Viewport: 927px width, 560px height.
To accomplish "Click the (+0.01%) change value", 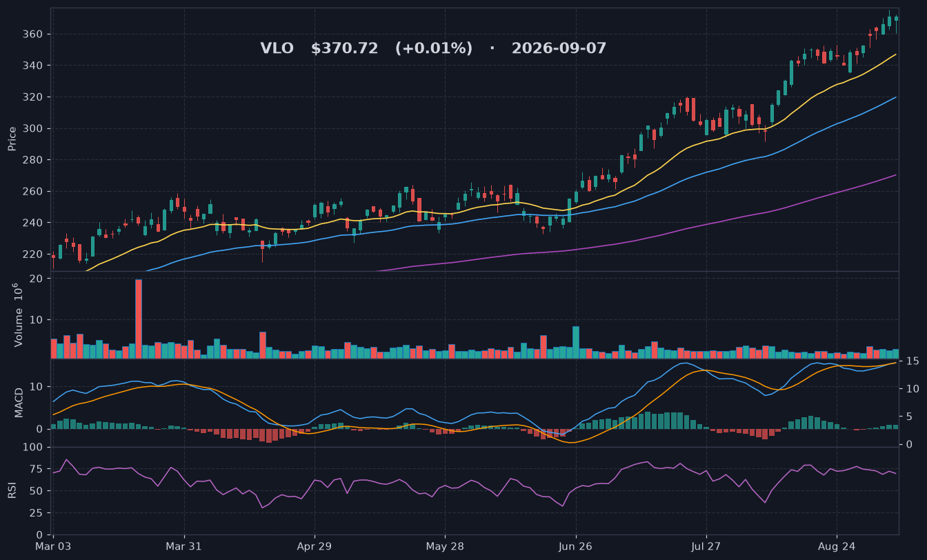I will (434, 48).
